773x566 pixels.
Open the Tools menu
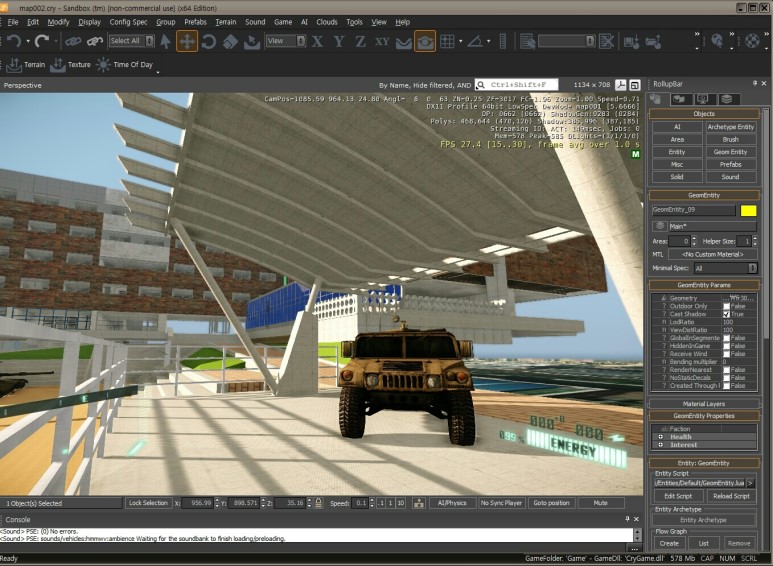[x=354, y=22]
